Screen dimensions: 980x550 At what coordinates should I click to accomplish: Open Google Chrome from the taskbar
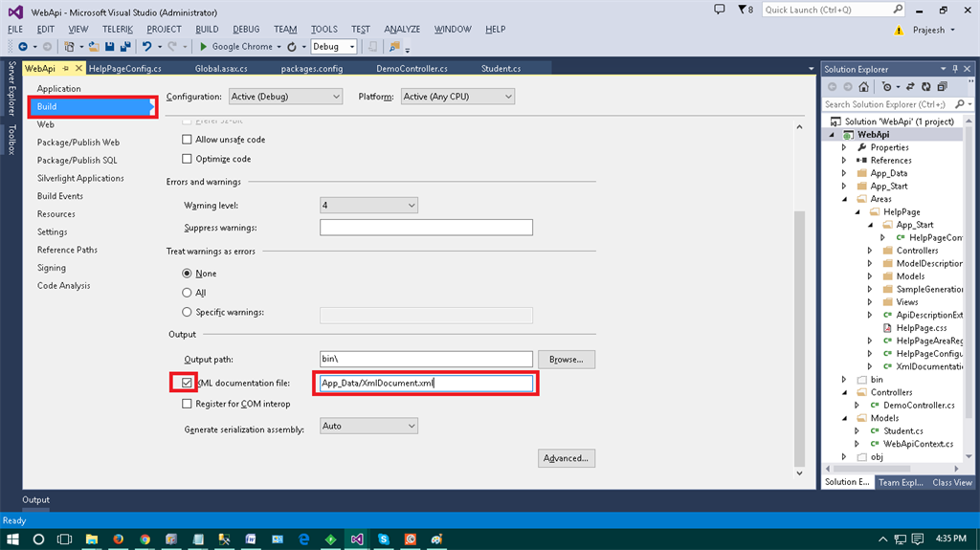[145, 539]
